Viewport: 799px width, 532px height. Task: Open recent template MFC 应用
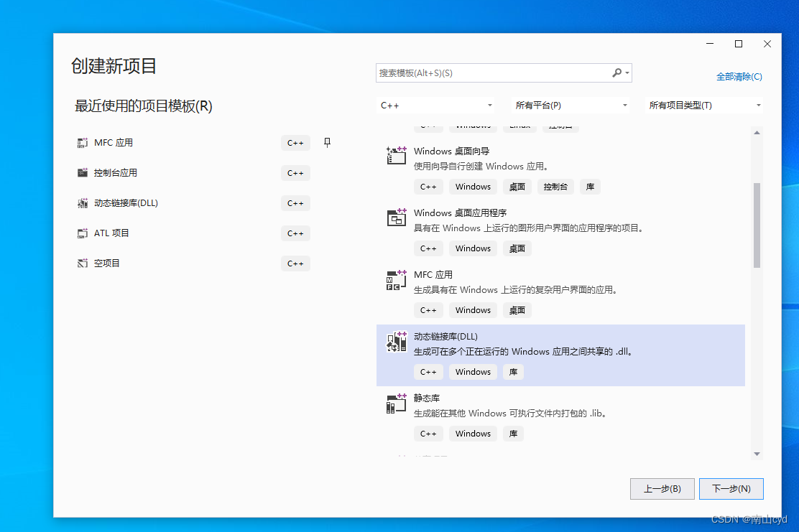(x=113, y=143)
